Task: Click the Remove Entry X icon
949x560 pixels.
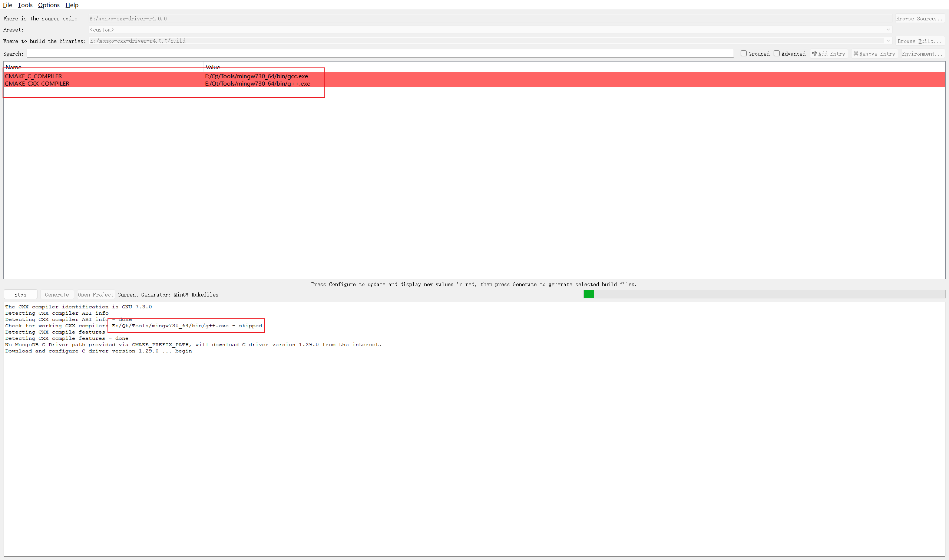Action: tap(856, 54)
